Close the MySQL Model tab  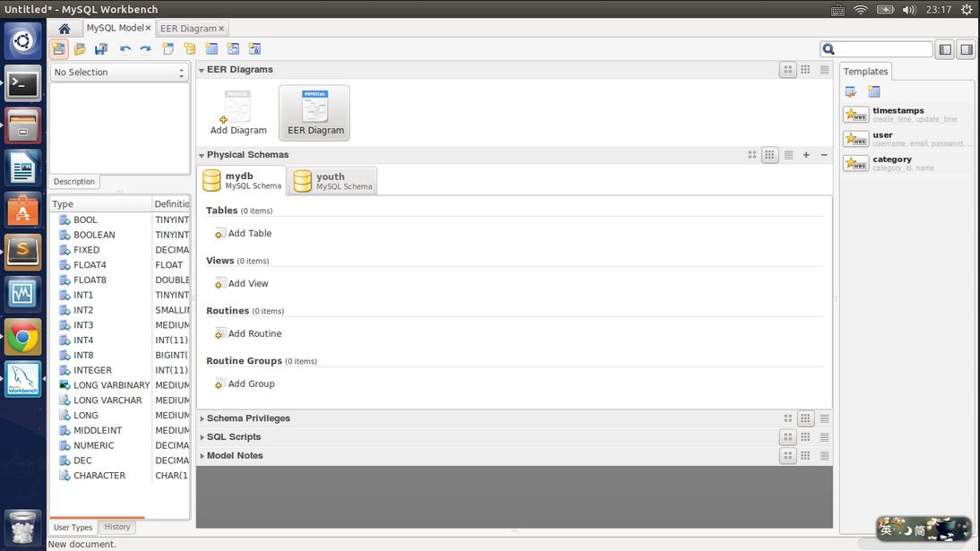(x=148, y=28)
